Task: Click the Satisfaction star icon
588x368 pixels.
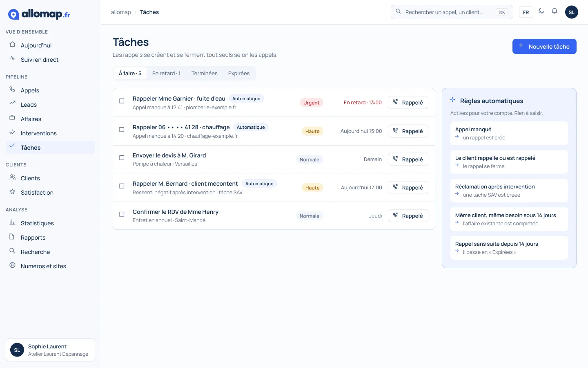Action: click(12, 192)
